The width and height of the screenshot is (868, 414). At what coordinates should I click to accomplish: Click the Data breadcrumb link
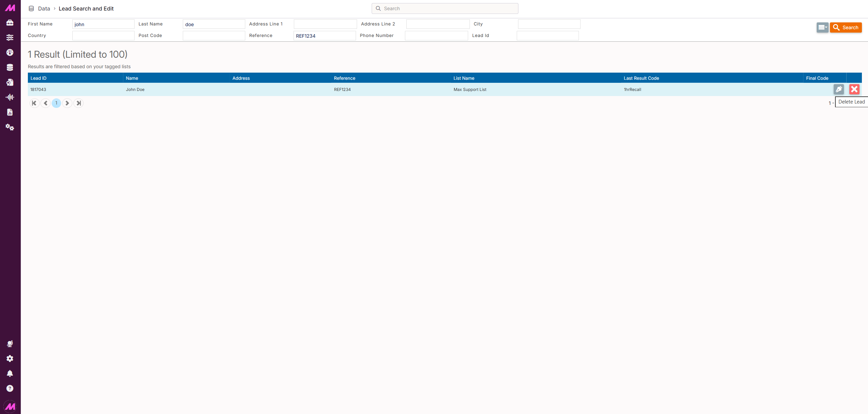tap(44, 8)
